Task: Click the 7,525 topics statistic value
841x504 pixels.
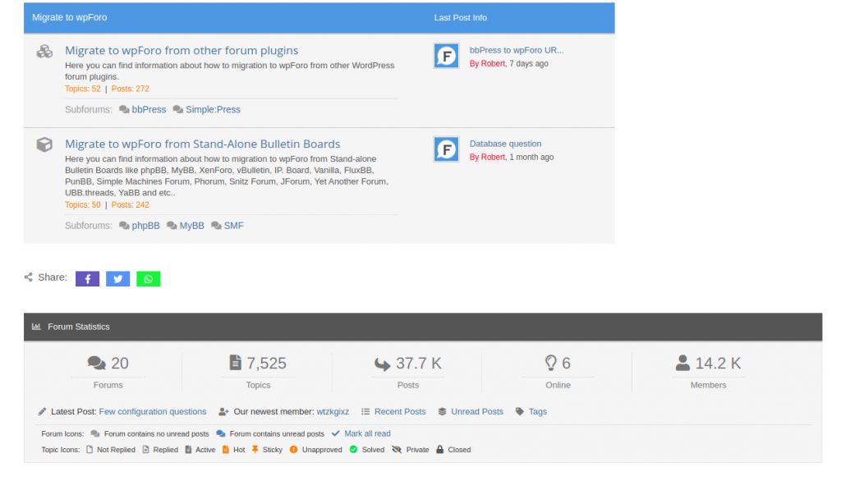Action: coord(267,363)
